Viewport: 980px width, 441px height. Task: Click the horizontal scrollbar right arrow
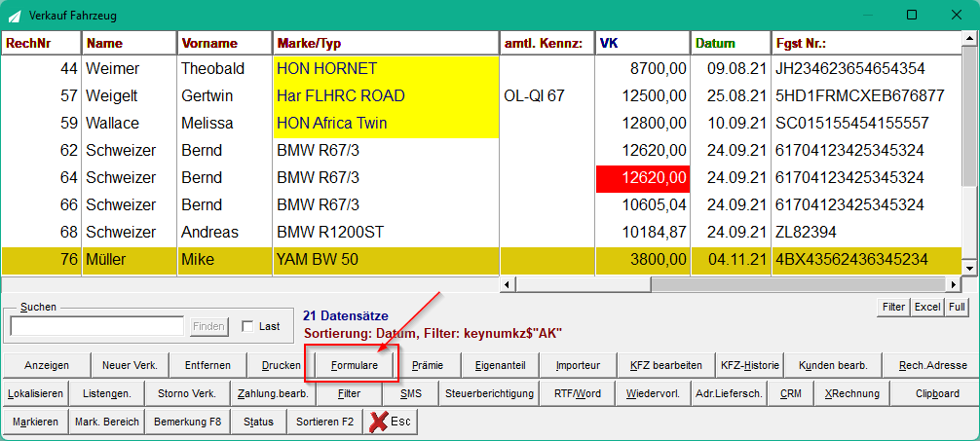(954, 285)
